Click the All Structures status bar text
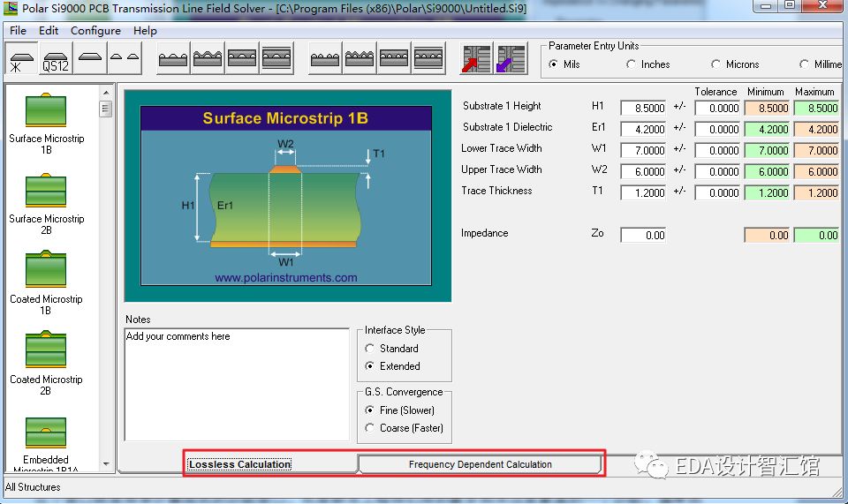848x504 pixels. tap(33, 487)
